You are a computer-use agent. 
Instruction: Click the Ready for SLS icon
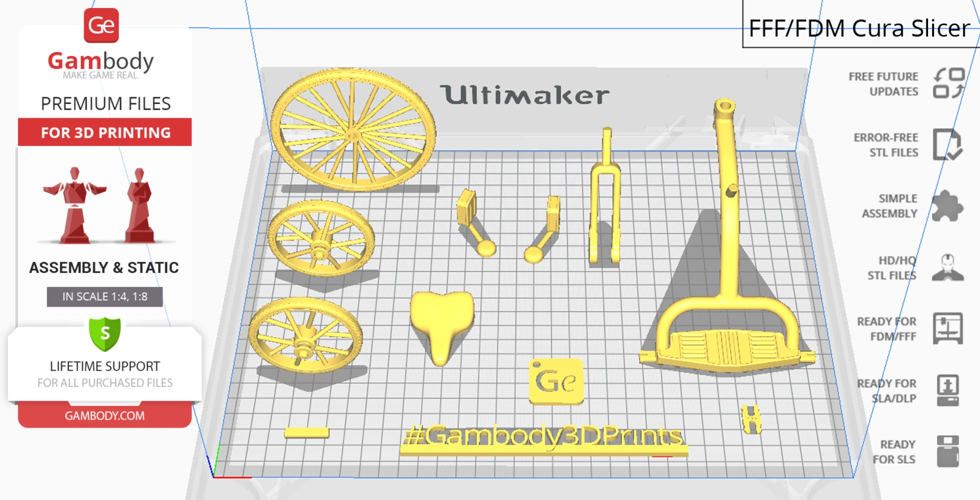(947, 451)
